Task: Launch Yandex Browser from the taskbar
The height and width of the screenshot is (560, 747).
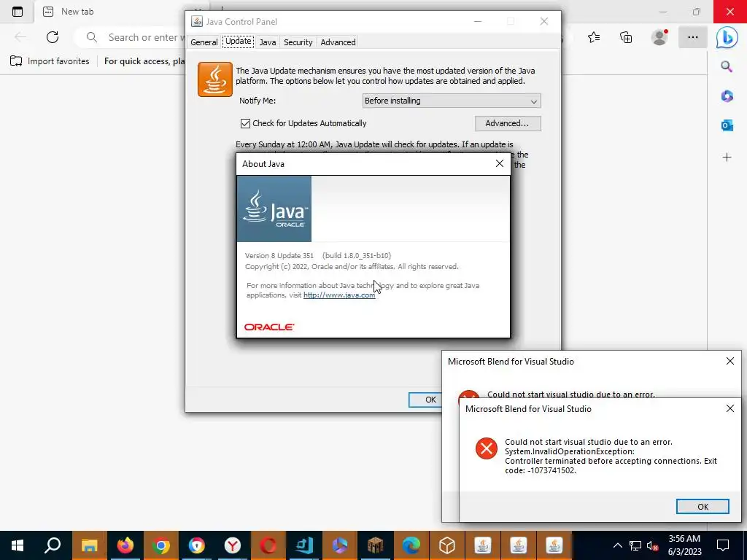Action: pyautogui.click(x=233, y=545)
